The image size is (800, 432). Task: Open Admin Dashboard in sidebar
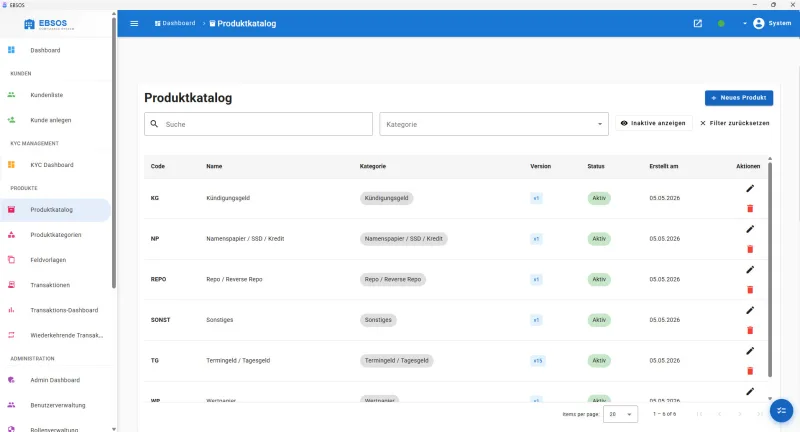[55, 380]
